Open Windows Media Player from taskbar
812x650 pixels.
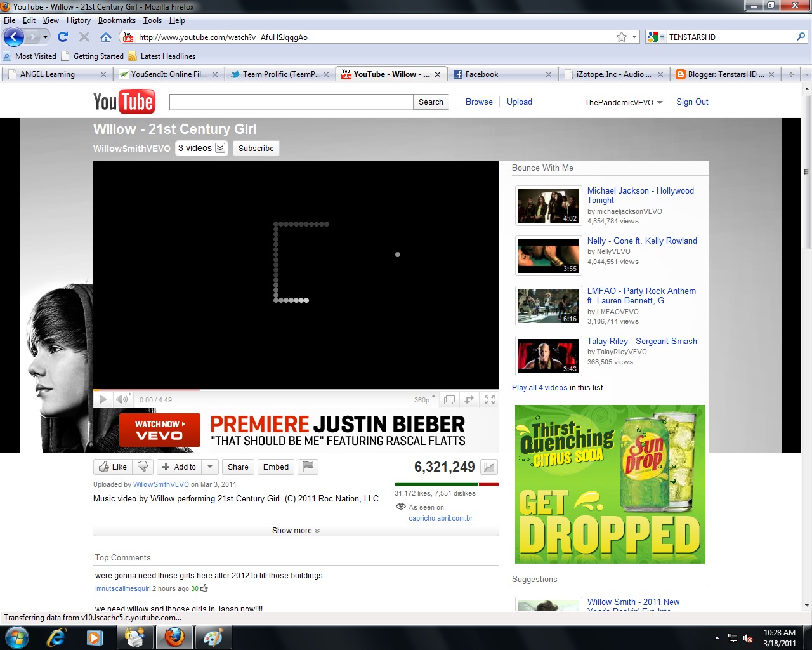[95, 637]
